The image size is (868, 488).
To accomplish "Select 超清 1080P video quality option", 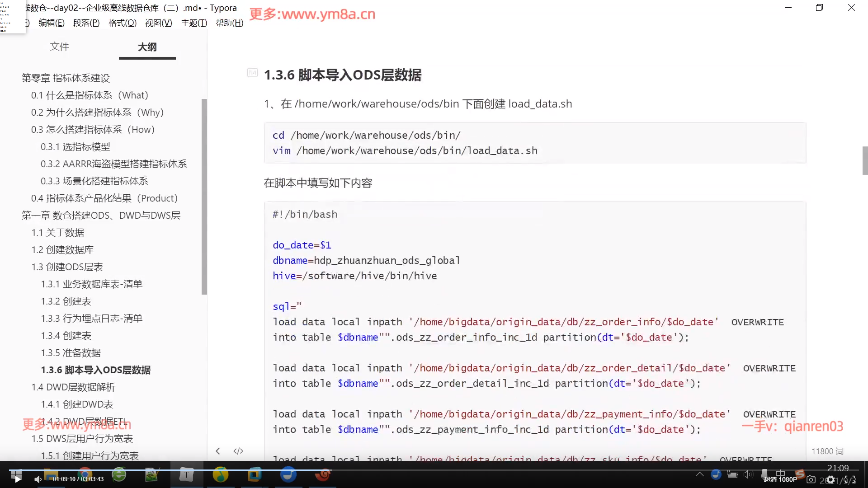I will tap(780, 479).
